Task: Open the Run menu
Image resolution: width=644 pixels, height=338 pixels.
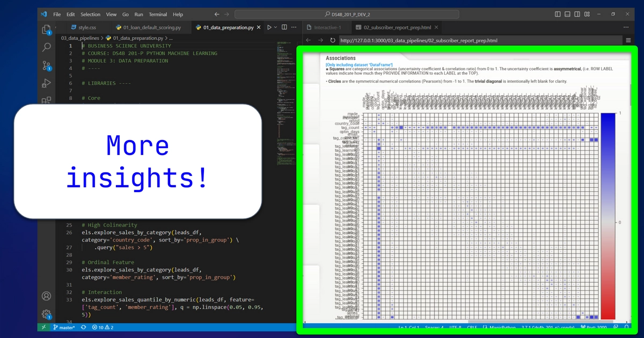Action: (139, 14)
